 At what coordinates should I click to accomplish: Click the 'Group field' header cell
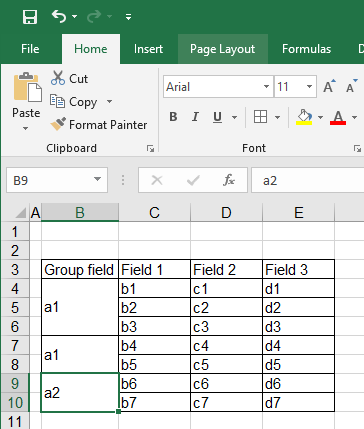pyautogui.click(x=80, y=269)
